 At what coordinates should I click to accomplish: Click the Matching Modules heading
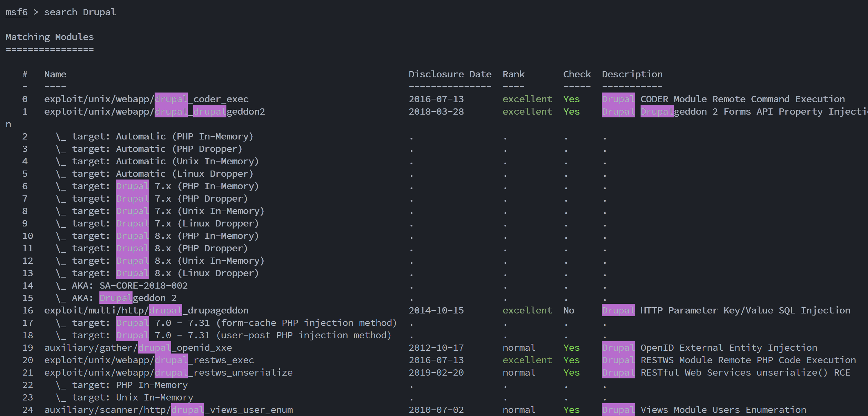point(49,37)
